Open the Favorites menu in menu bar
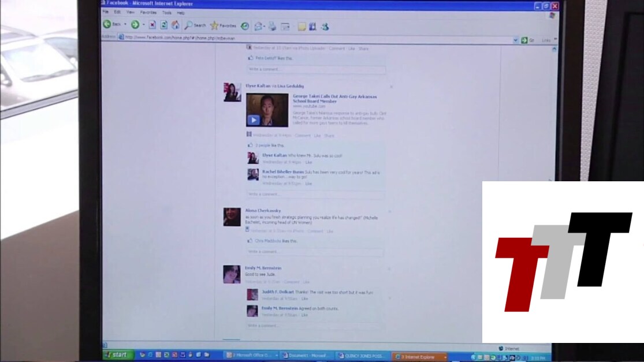 tap(148, 12)
